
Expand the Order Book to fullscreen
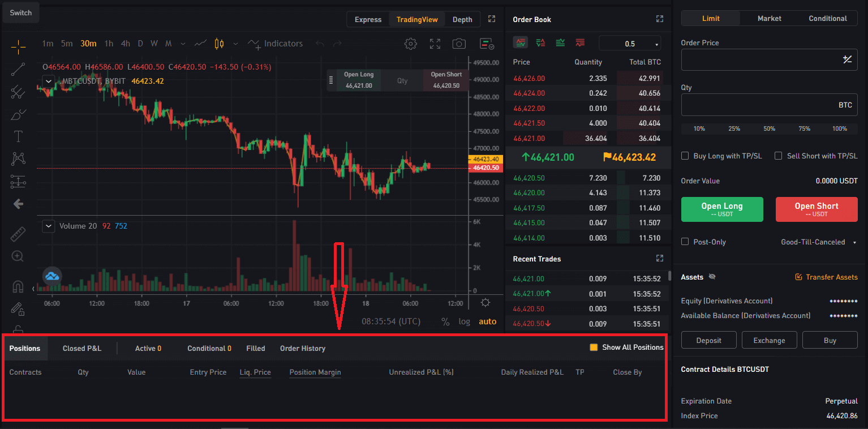[660, 19]
